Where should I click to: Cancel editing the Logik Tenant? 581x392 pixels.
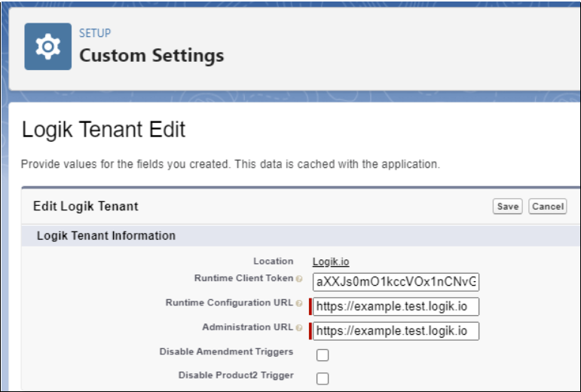coord(548,207)
